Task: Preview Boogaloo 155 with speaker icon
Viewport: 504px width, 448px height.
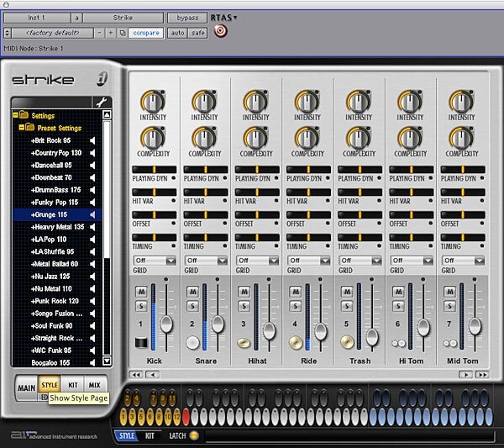Action: click(92, 362)
